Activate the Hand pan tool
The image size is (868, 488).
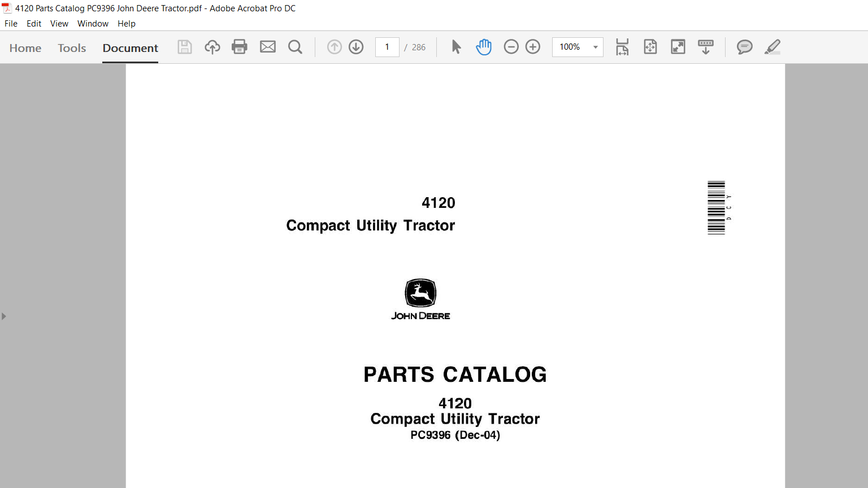(x=484, y=47)
